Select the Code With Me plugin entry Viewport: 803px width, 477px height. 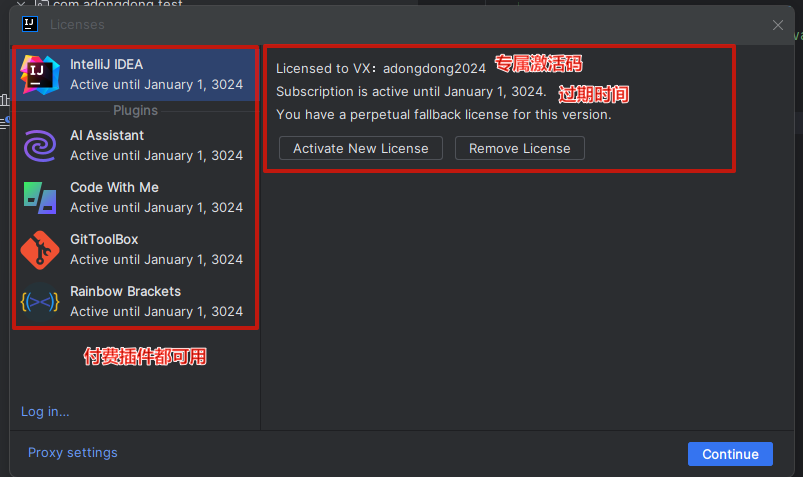136,197
